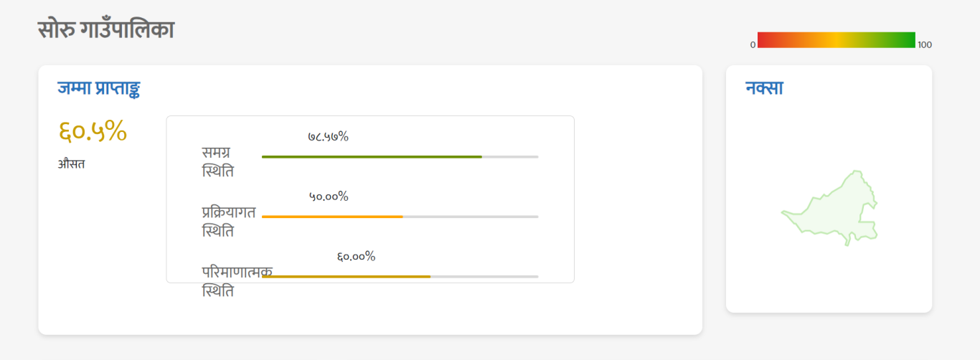The height and width of the screenshot is (360, 980).
Task: Select the ५०.००% percentage value
Action: coord(329,196)
